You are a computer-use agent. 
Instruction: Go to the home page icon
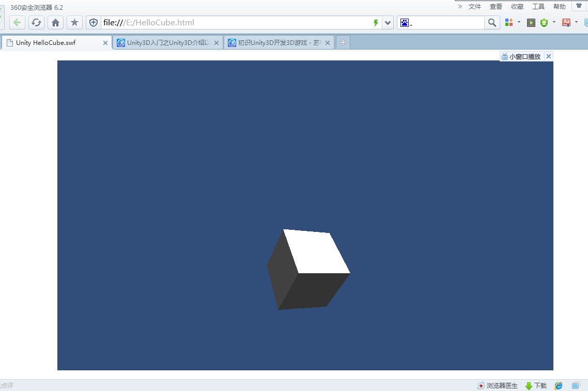tap(55, 23)
